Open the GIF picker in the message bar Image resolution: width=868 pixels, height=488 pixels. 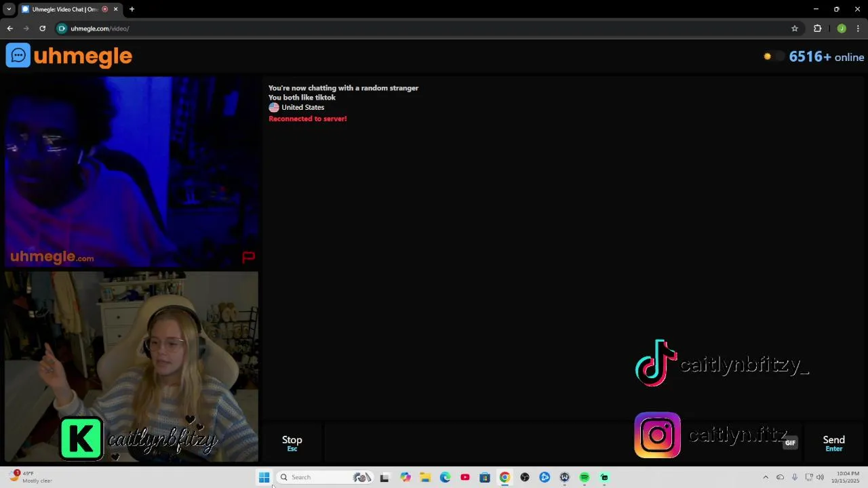(x=790, y=443)
